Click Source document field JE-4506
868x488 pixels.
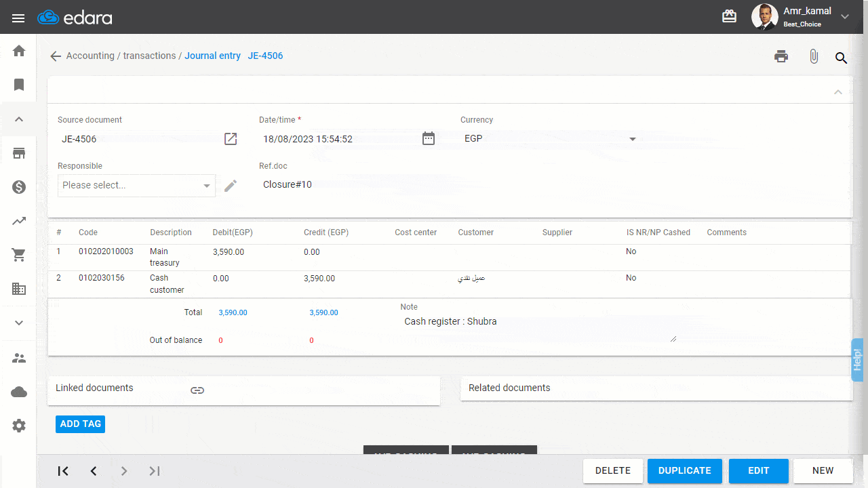(138, 139)
